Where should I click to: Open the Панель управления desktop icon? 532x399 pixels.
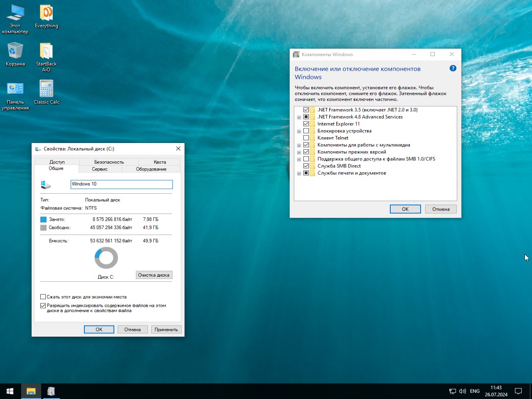click(15, 96)
